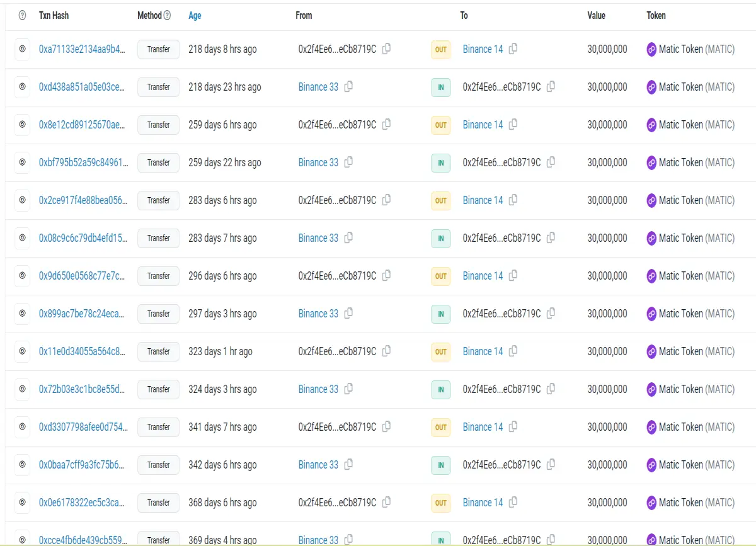Open transaction hash 0xd438a851a05e03ce
Viewport: 756px width, 546px height.
[83, 87]
